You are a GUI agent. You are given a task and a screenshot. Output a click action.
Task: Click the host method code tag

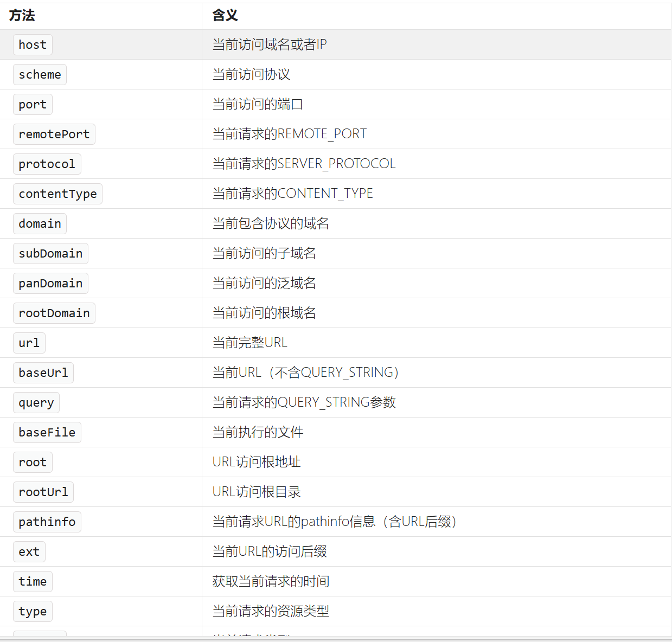point(33,44)
